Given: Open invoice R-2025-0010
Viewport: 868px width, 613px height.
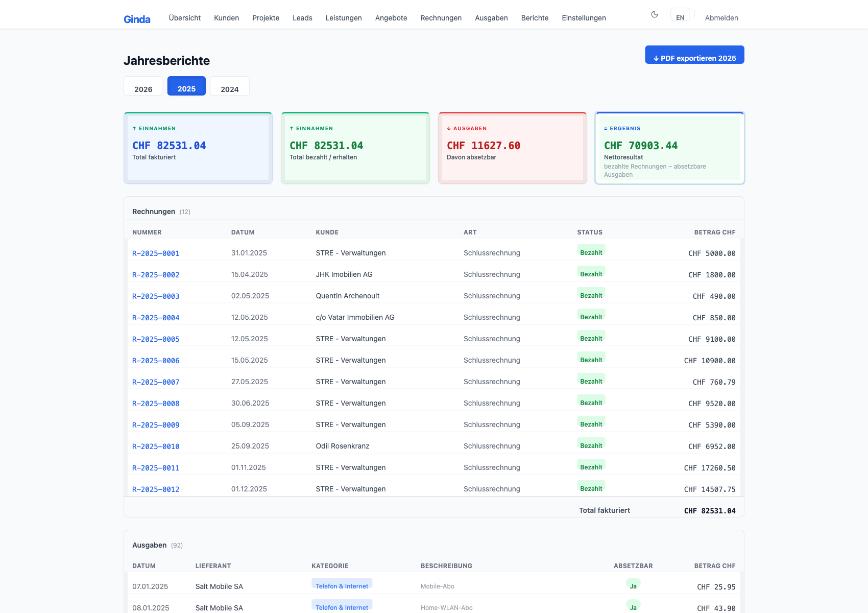Looking at the screenshot, I should (x=156, y=446).
